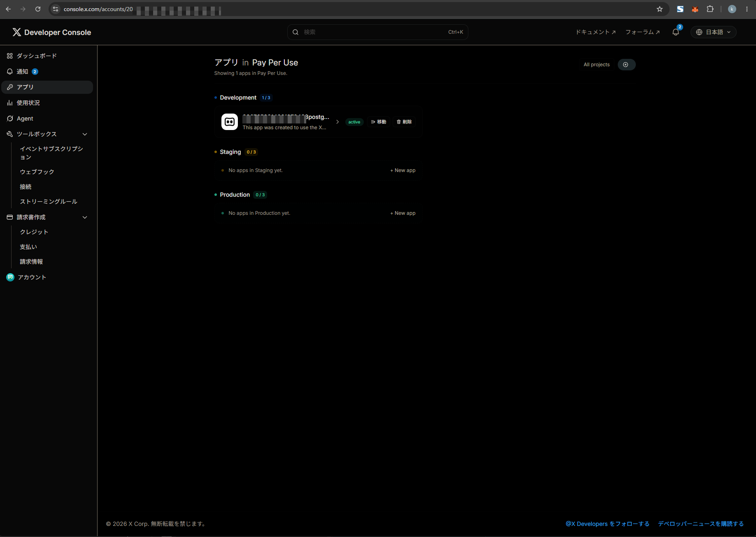The height and width of the screenshot is (537, 756).
Task: Click the X logo in Developer Console header
Action: point(16,32)
